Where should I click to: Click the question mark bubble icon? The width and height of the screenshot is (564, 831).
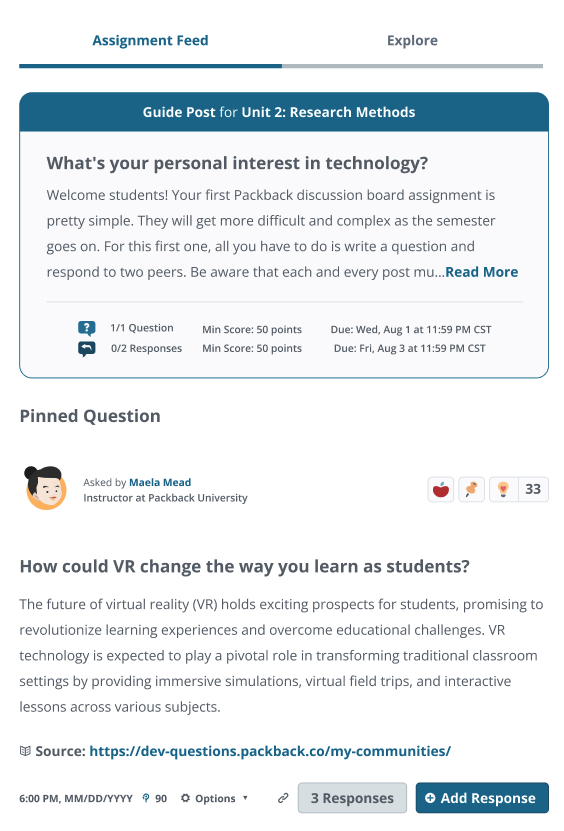coord(87,329)
